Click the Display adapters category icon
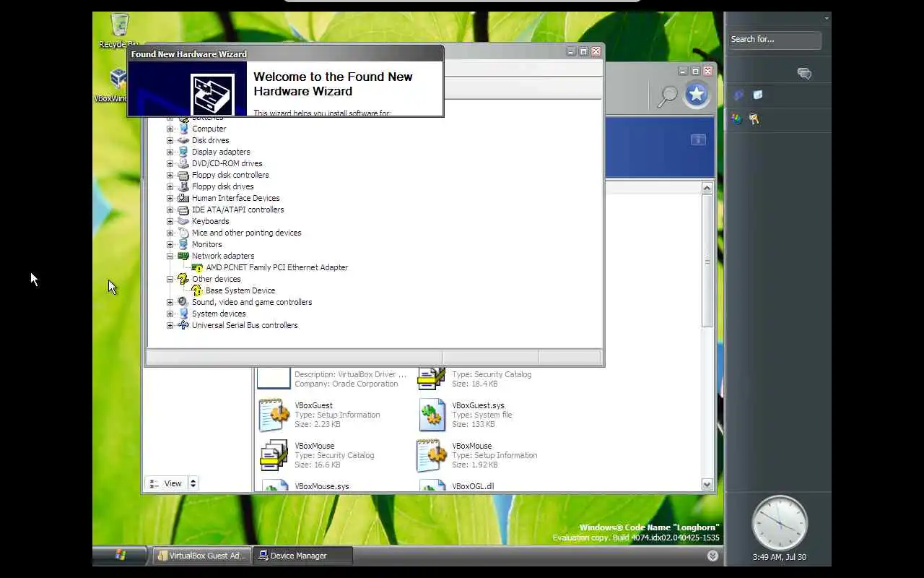This screenshot has width=924, height=578. [183, 152]
